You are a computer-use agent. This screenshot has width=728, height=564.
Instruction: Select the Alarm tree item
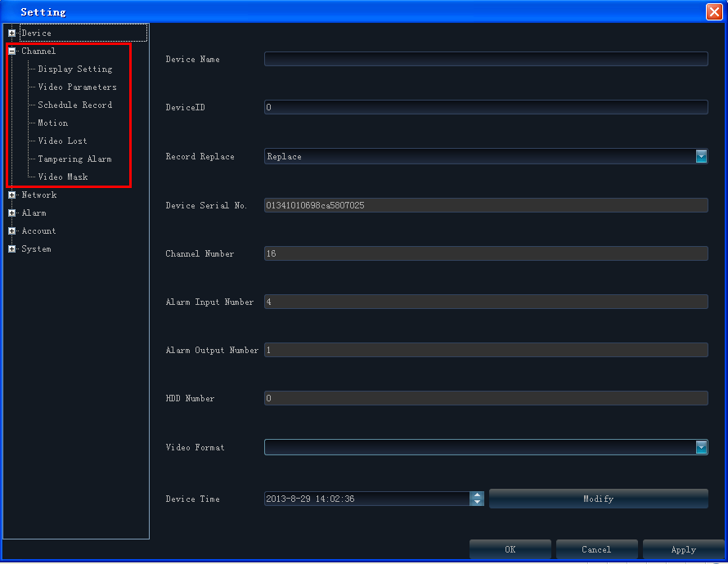click(x=34, y=213)
